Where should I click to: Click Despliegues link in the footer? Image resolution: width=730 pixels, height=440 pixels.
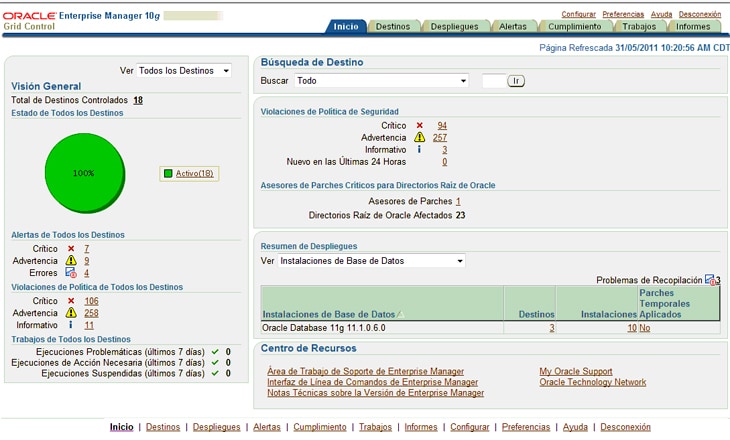[x=216, y=426]
